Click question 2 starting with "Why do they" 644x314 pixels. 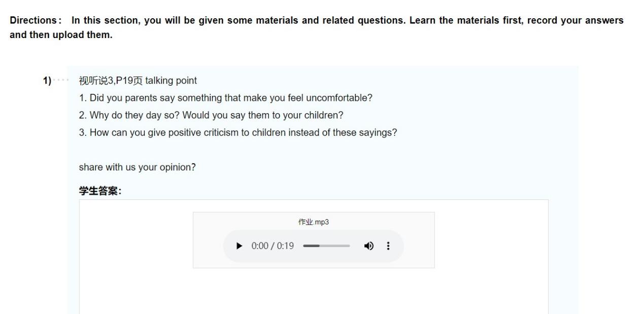[211, 115]
